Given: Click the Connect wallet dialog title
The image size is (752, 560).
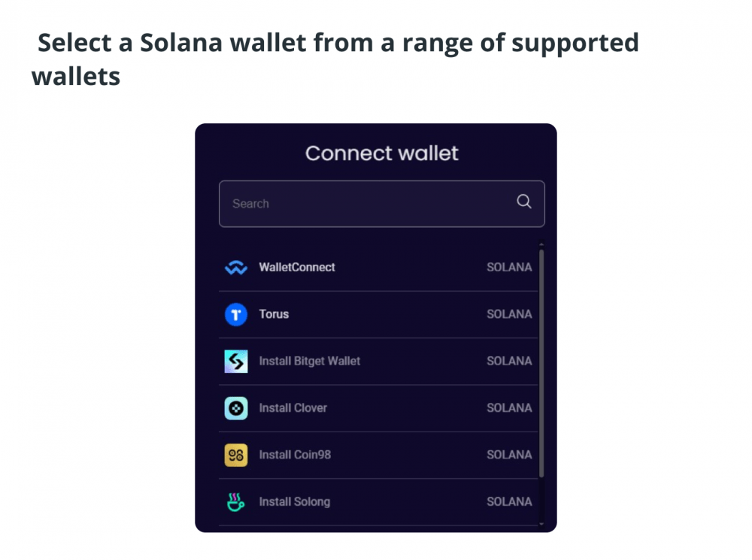Looking at the screenshot, I should click(x=382, y=153).
